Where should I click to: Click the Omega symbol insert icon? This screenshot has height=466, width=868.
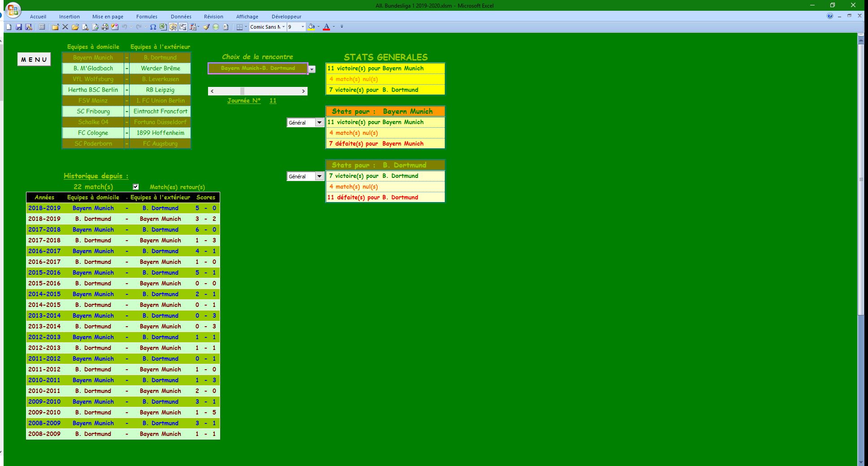pos(153,27)
